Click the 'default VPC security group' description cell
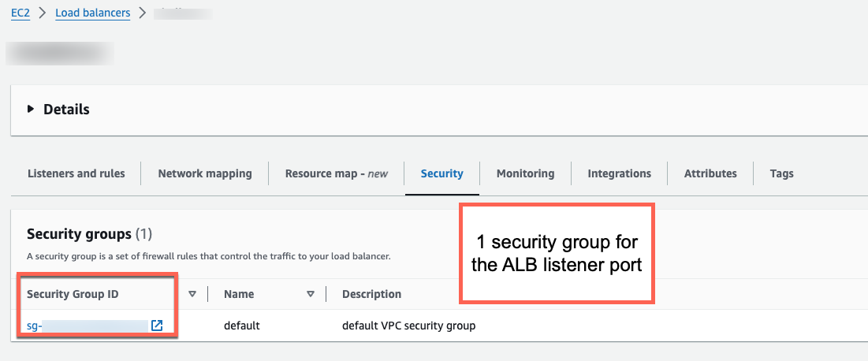868x361 pixels. [x=408, y=326]
